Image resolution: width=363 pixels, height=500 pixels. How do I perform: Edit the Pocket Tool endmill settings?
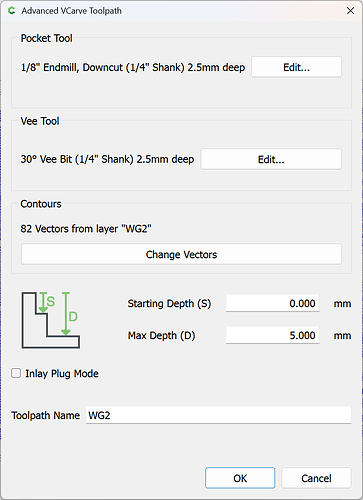pos(296,67)
